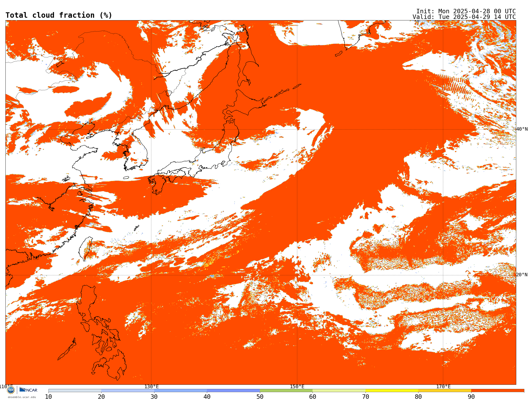Click the 20-30 pale blue colorbar segment

[128, 391]
